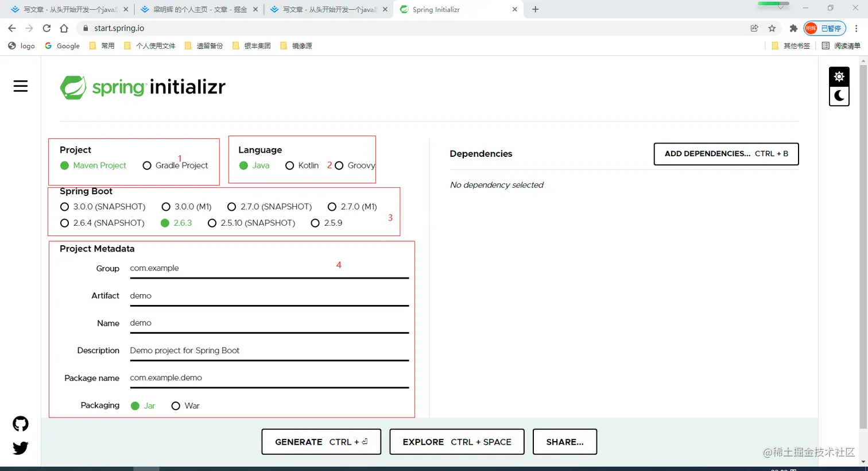Select Maven Project radio button
Screen dimensions: 868x471
(x=93, y=165)
